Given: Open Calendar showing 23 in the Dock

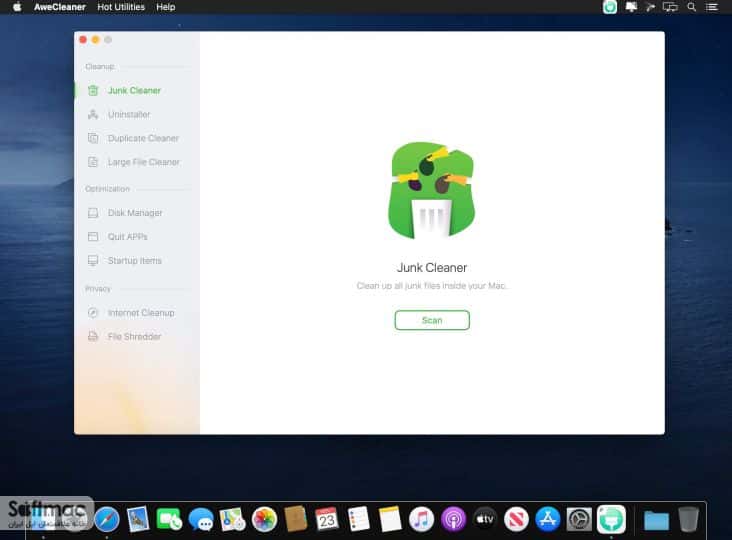Looking at the screenshot, I should 327,519.
